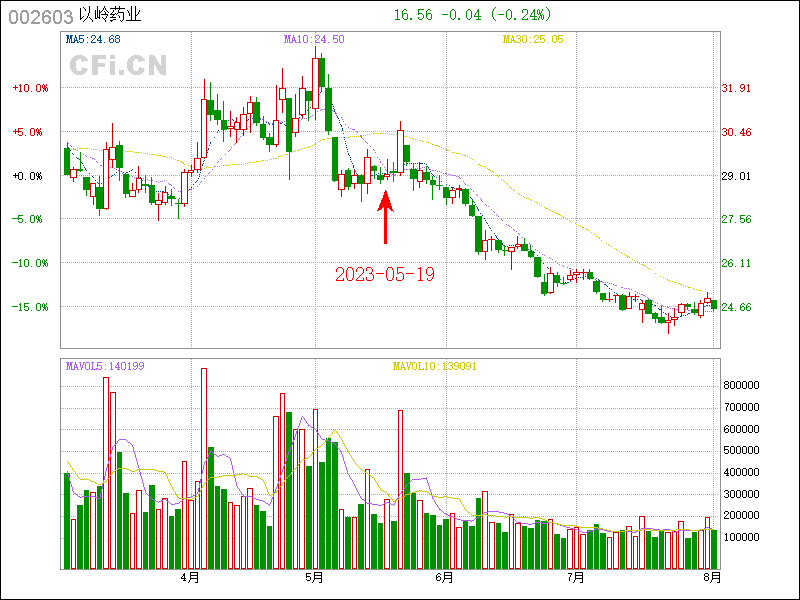This screenshot has height=600, width=800.
Task: Toggle the MA30:25.05 moving average label
Action: [533, 39]
